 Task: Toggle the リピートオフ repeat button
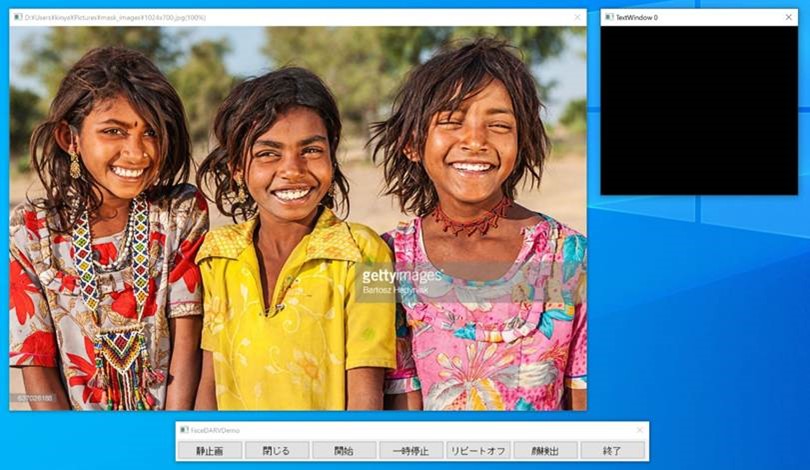click(478, 450)
